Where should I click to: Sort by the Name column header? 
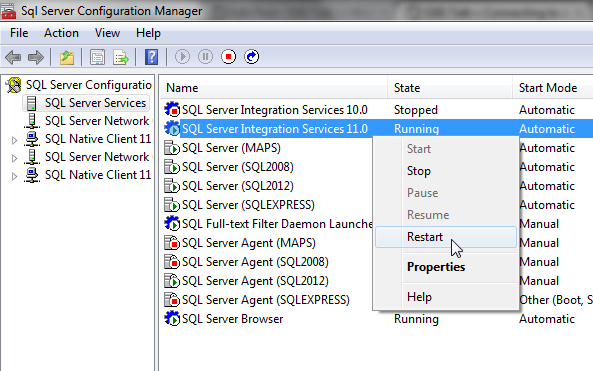click(273, 88)
